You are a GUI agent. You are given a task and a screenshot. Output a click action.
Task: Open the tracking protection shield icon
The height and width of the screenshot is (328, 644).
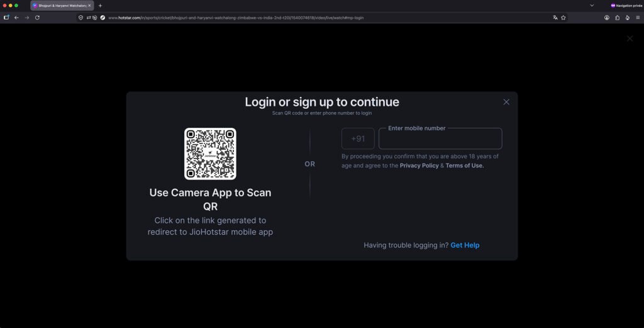[81, 18]
